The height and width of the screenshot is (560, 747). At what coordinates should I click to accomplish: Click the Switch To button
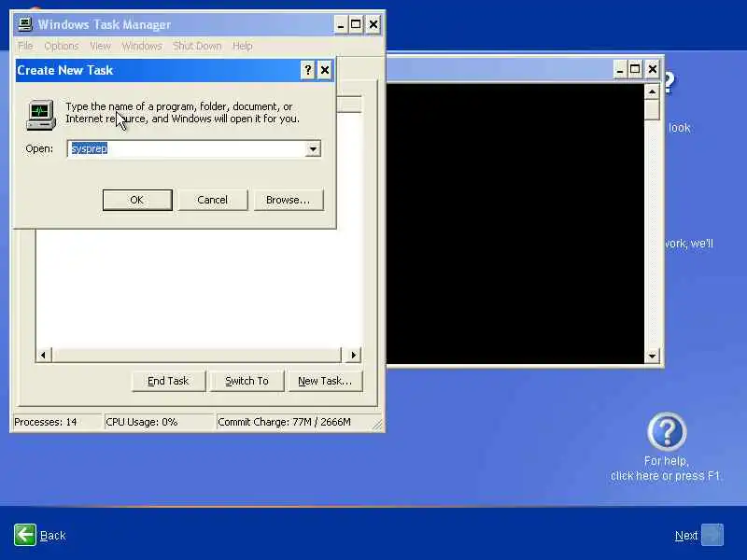247,381
